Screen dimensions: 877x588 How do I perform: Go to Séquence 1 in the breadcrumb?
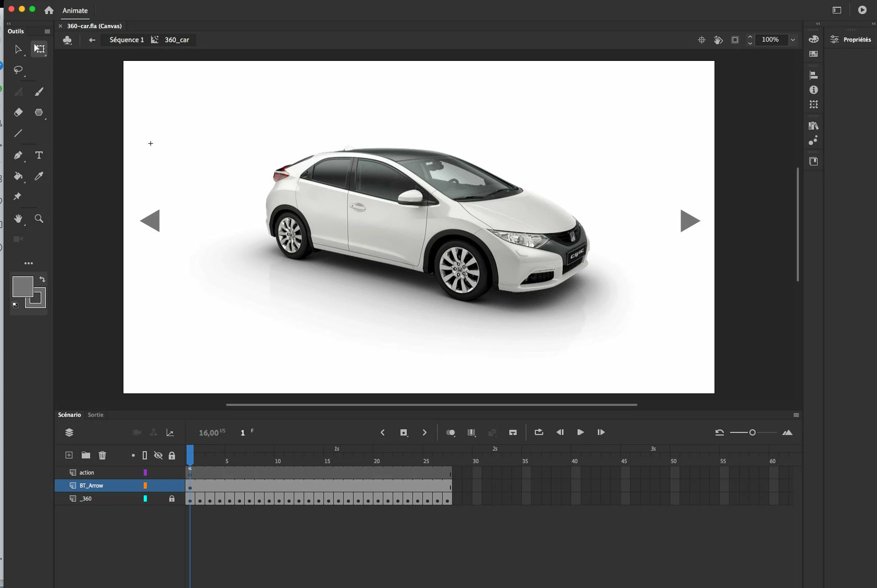127,40
